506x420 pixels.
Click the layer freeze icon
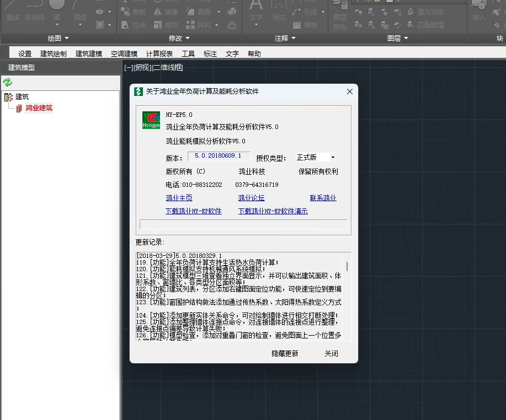pyautogui.click(x=384, y=12)
